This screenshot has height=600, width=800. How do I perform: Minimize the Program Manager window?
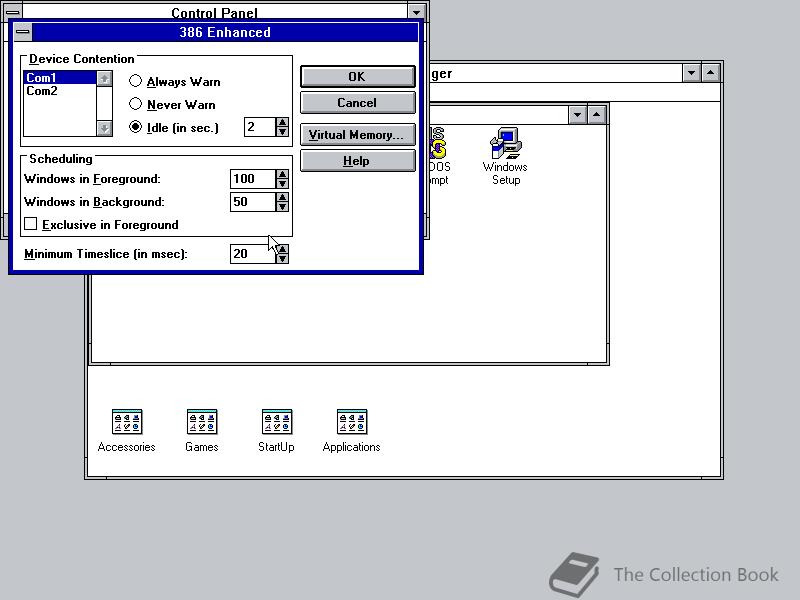(691, 73)
